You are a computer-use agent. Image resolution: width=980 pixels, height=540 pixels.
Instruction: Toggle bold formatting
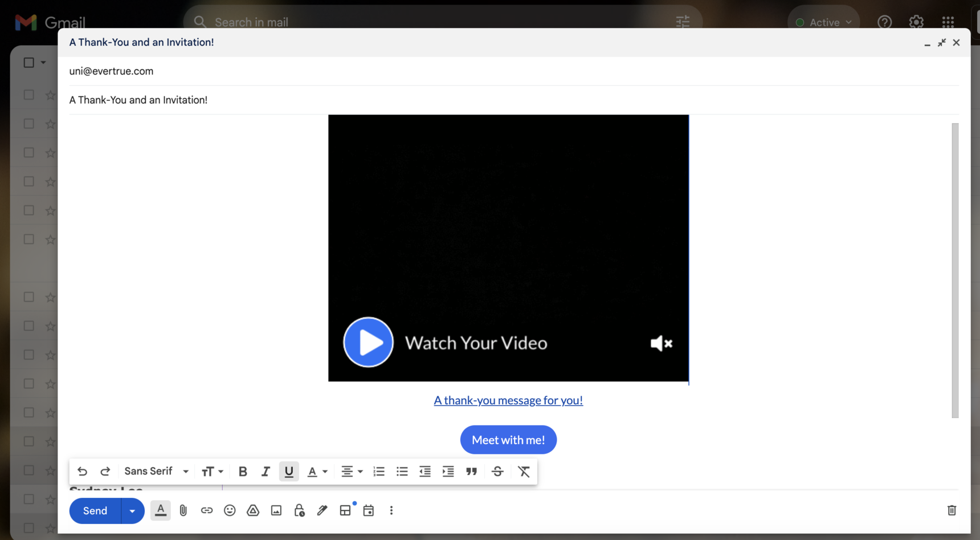click(x=243, y=472)
